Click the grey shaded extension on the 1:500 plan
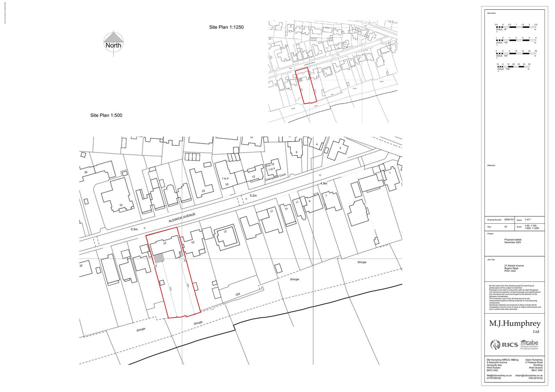This screenshot has width=555, height=392. tap(159, 258)
